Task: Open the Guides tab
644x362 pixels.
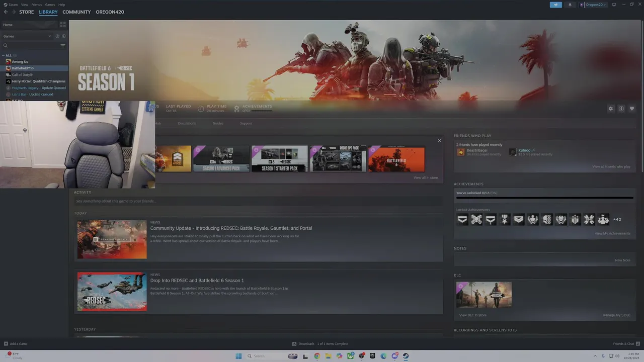Action: pos(218,123)
